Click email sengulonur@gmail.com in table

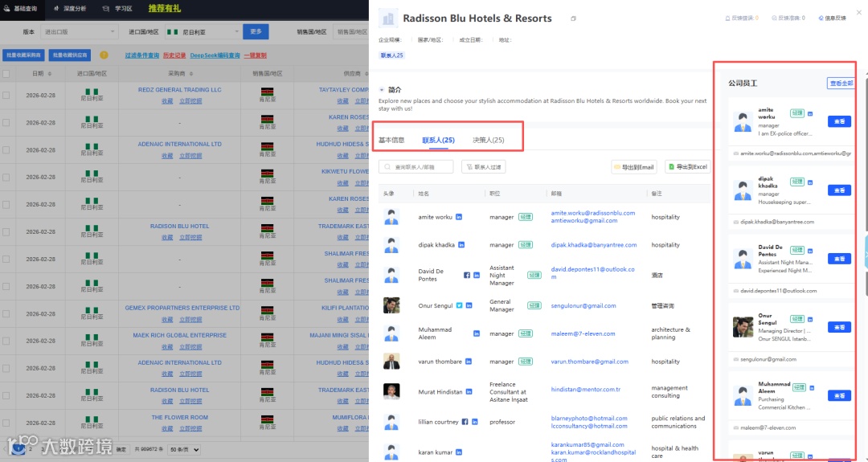point(583,305)
